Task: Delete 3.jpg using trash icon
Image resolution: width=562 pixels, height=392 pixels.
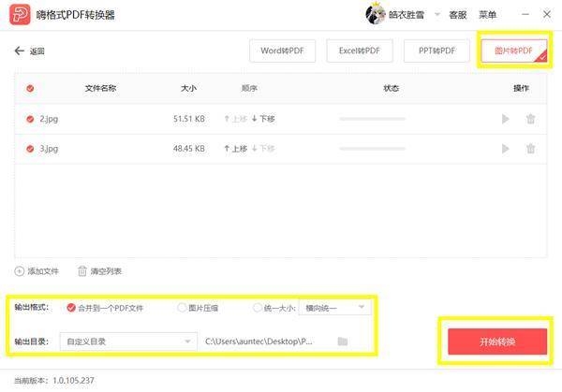Action: point(530,149)
